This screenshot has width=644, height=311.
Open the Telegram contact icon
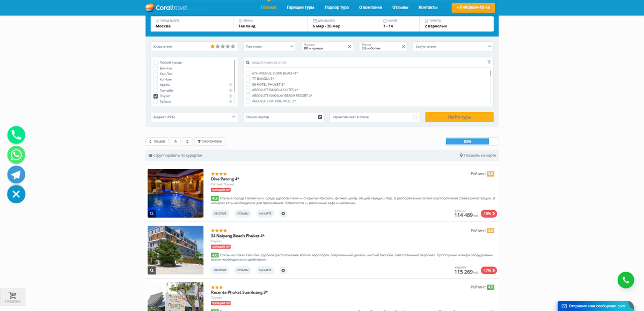coord(16,174)
